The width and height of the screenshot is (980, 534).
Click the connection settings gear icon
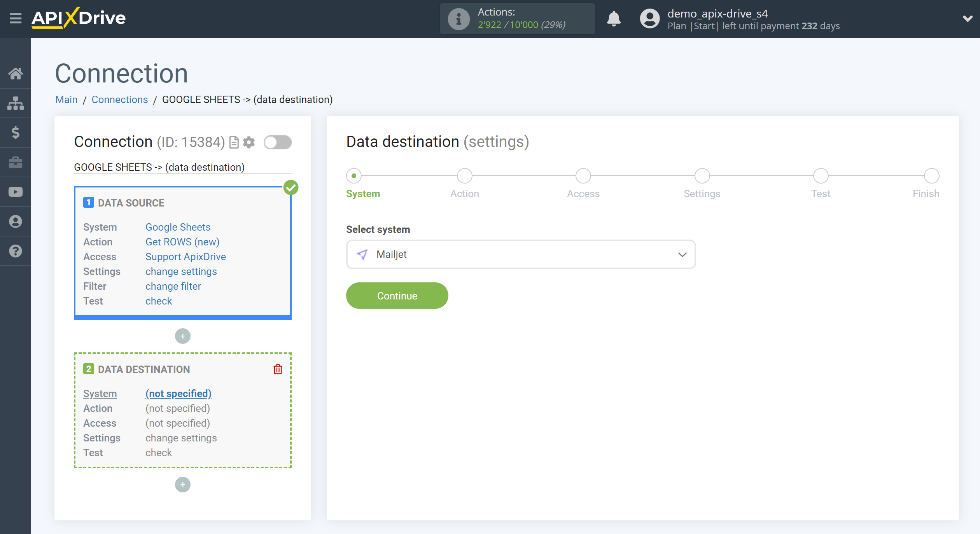click(248, 142)
